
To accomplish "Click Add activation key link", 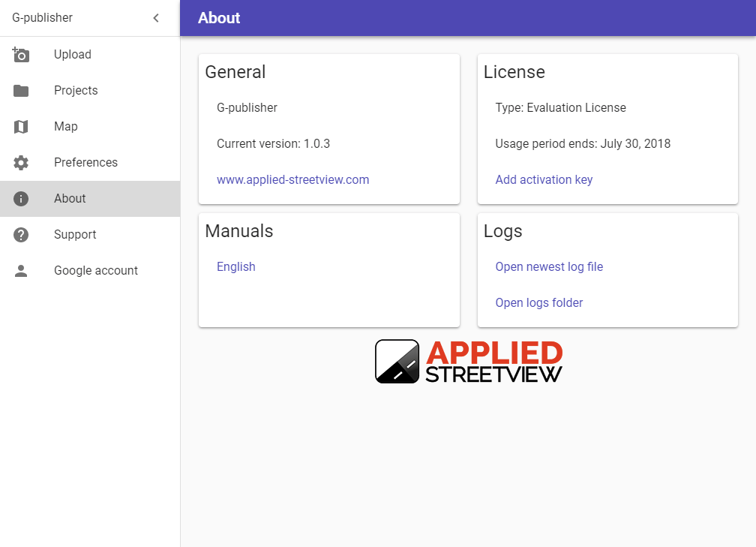I will pos(544,180).
